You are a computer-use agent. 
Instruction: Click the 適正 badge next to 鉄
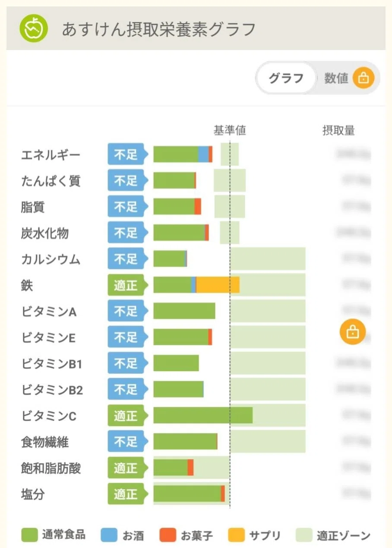[127, 285]
